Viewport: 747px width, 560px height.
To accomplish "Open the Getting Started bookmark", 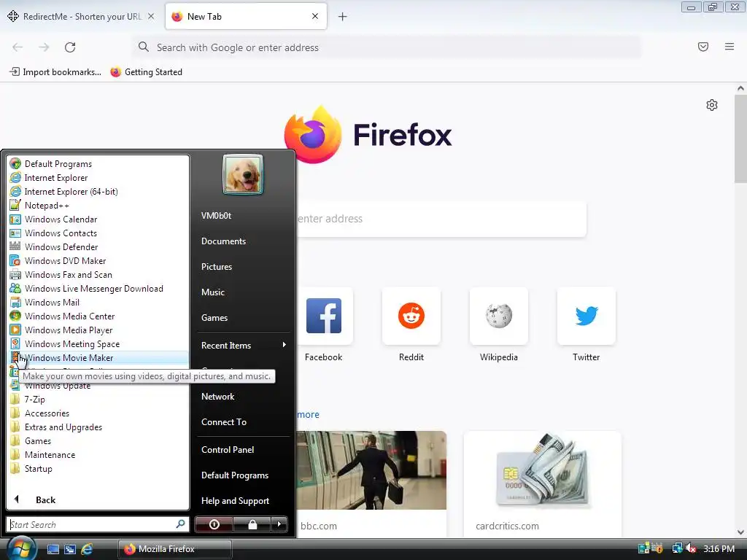I will pos(146,72).
